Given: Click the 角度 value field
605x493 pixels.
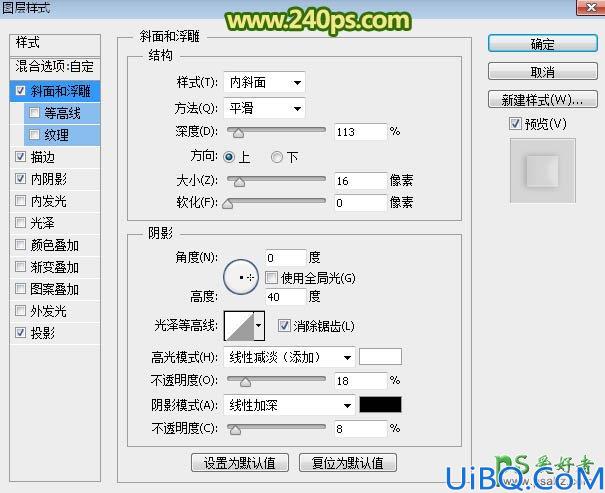Looking at the screenshot, I should click(x=286, y=258).
